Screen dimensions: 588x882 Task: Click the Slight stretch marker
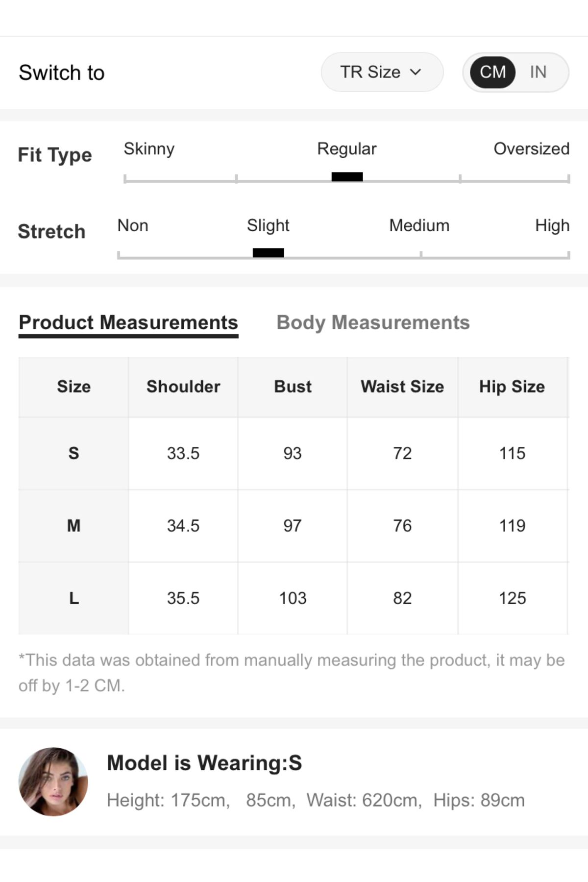coord(268,253)
